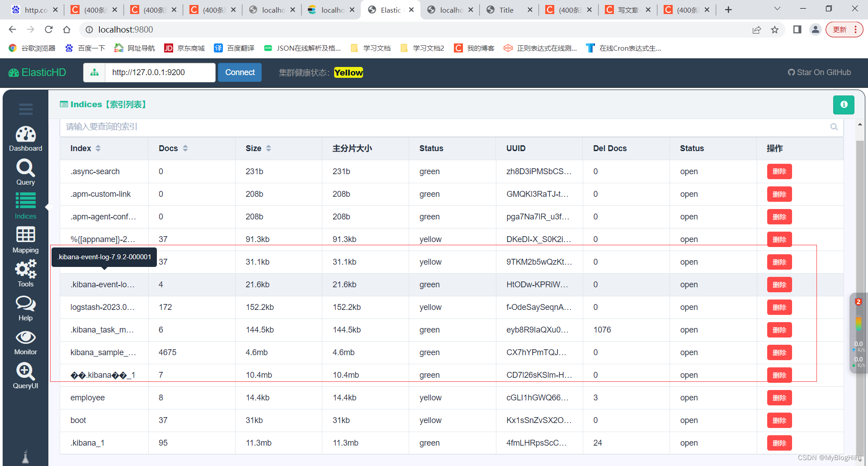This screenshot has width=868, height=466.
Task: Go back in browser
Action: click(x=12, y=29)
